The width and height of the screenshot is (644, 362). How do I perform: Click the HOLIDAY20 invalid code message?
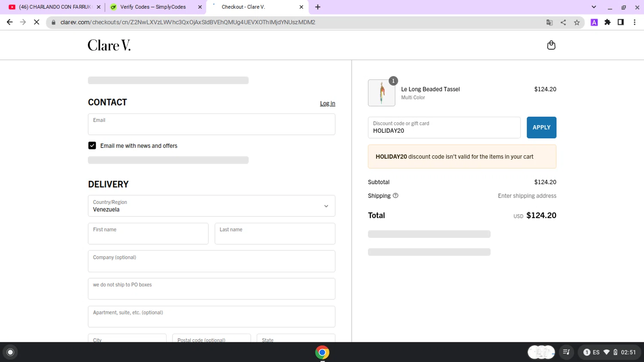[x=462, y=157]
